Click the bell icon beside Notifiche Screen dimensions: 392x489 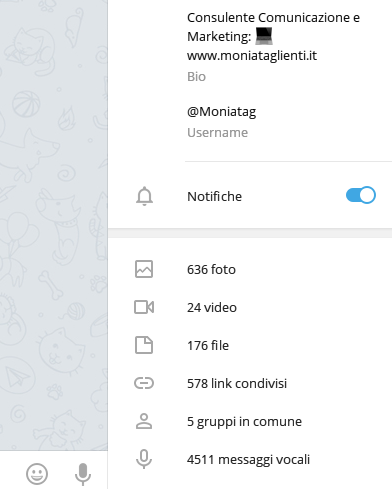pos(144,196)
